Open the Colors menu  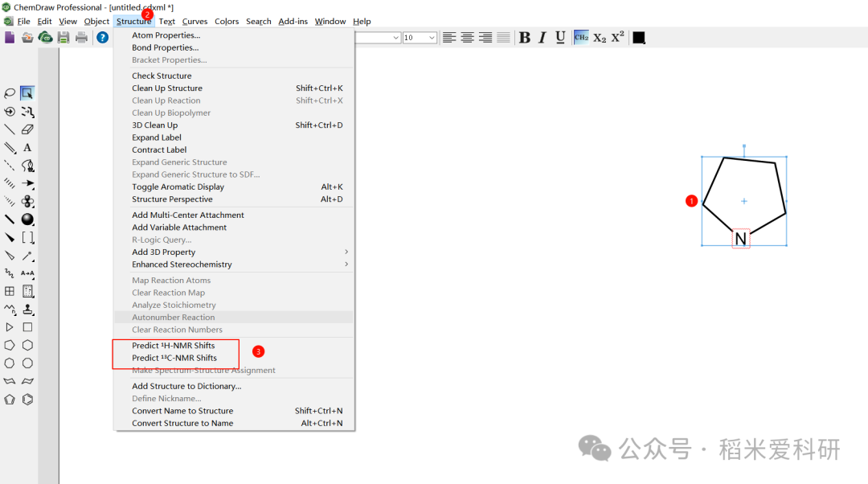[227, 21]
